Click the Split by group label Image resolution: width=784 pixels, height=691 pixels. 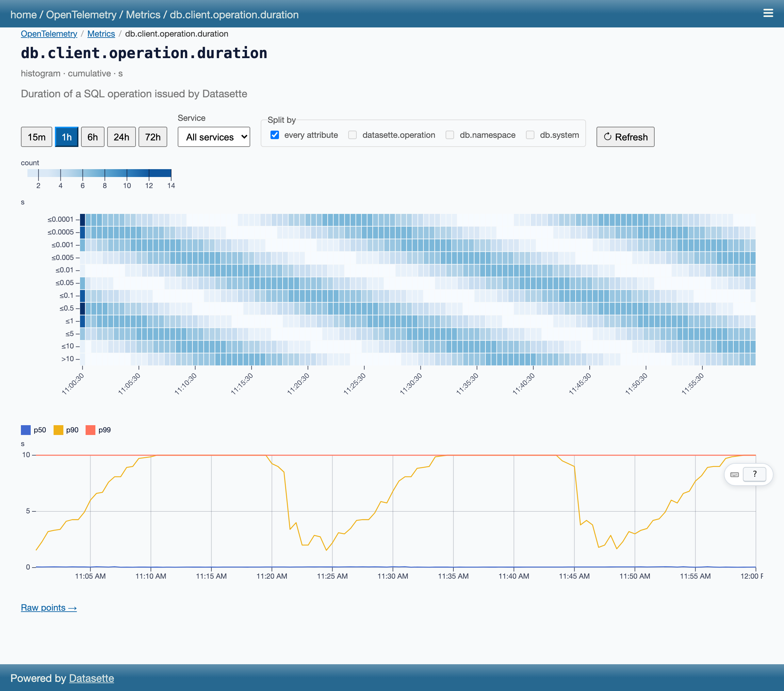[x=282, y=120]
